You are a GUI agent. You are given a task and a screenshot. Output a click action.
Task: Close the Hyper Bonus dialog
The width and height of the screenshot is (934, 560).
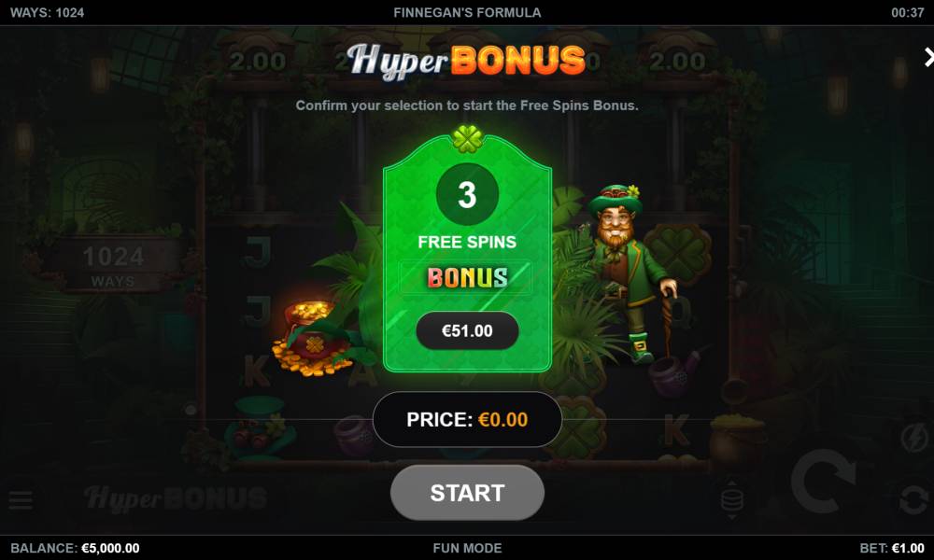point(928,57)
